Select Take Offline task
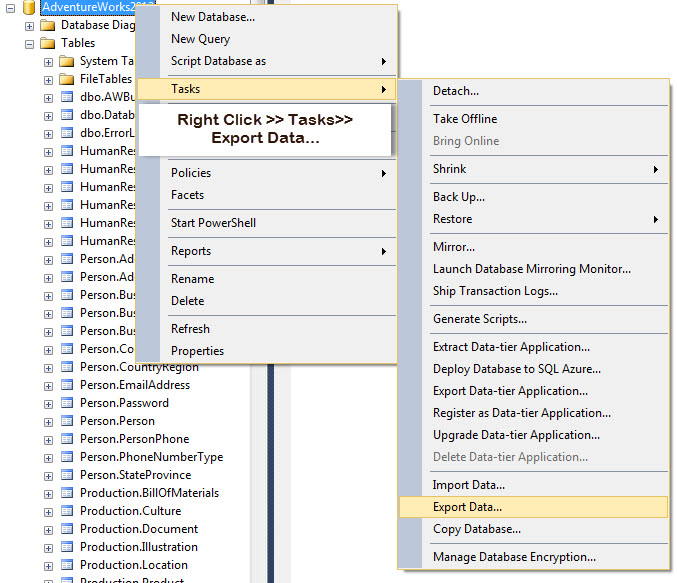677x583 pixels. point(534,119)
